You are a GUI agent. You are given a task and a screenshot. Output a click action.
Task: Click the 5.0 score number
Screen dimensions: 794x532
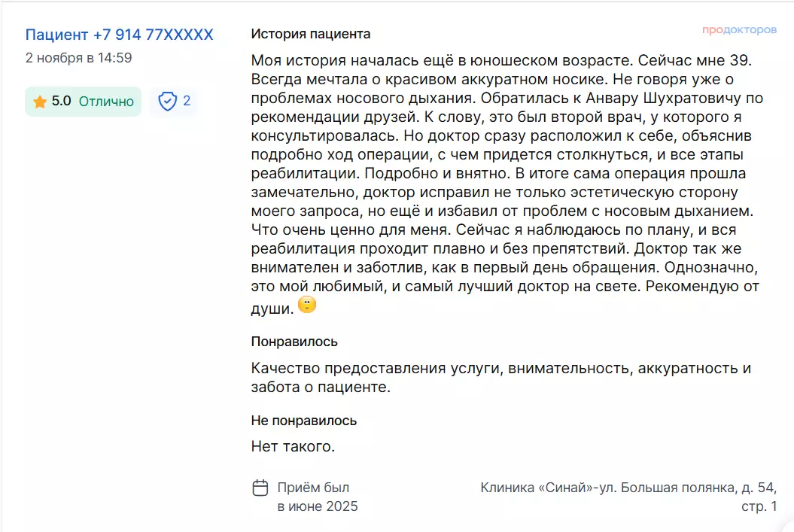(x=62, y=102)
